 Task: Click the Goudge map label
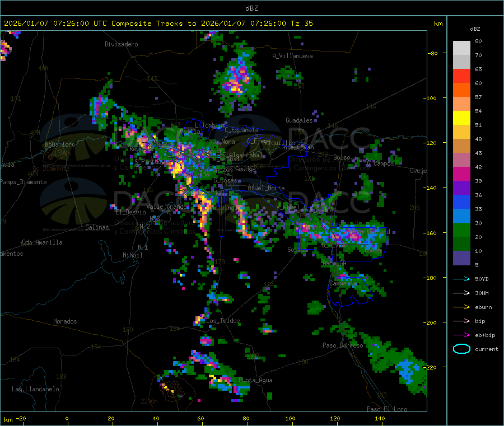click(x=245, y=169)
